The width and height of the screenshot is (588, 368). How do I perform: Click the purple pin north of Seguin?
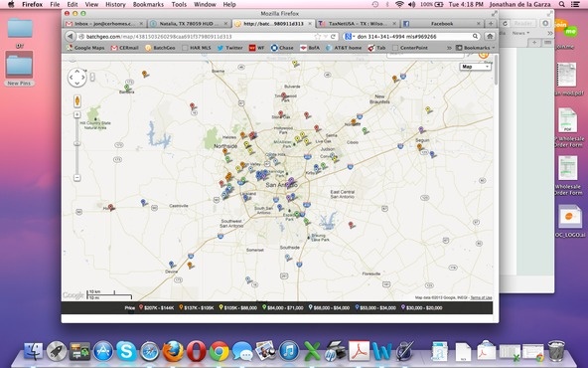pos(421,130)
